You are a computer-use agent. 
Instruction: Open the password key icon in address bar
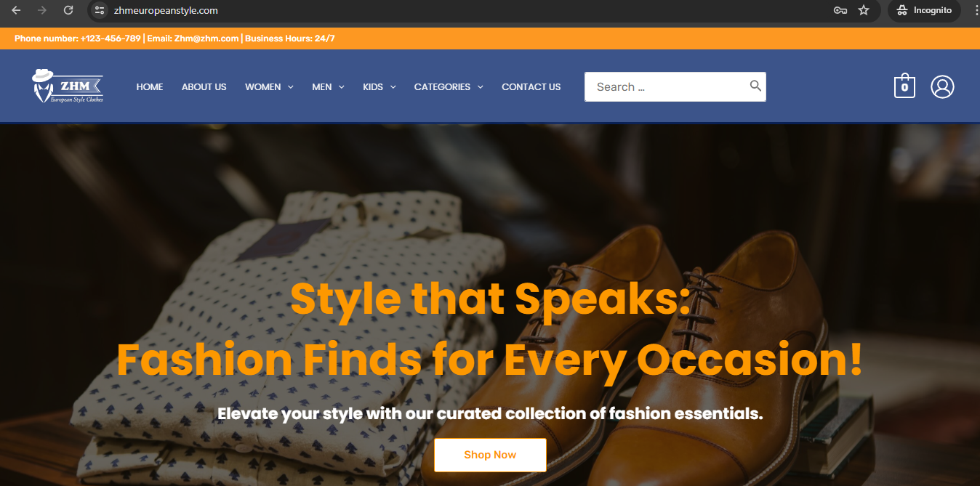pos(840,10)
